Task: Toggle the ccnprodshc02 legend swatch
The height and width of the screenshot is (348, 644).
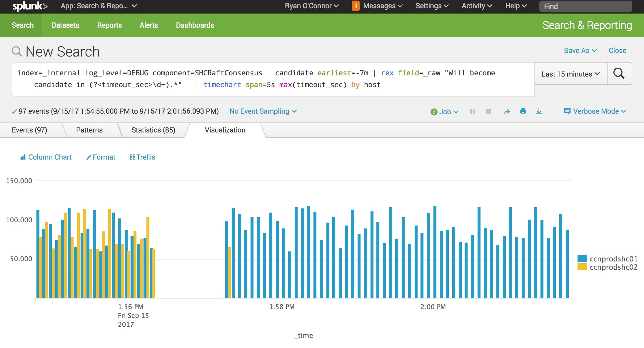Action: click(582, 267)
